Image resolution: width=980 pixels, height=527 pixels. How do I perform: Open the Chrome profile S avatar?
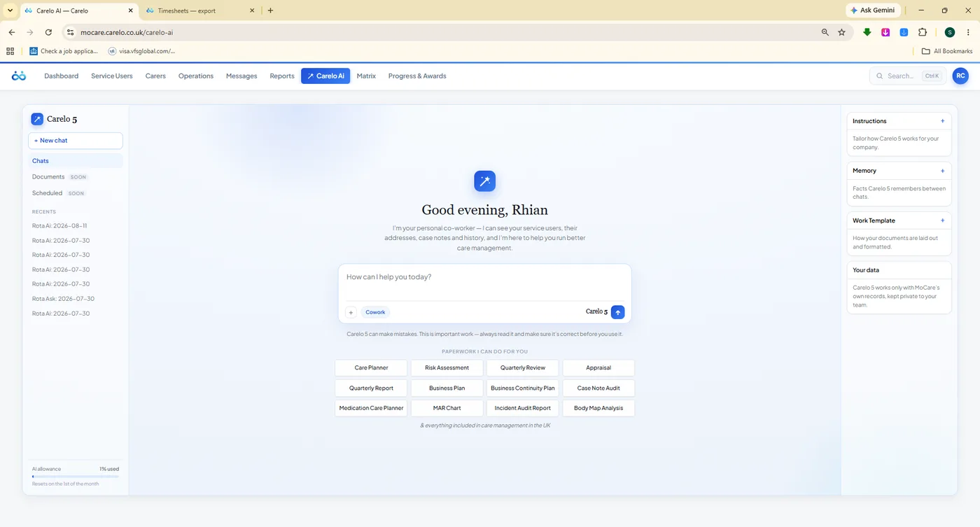coord(949,32)
